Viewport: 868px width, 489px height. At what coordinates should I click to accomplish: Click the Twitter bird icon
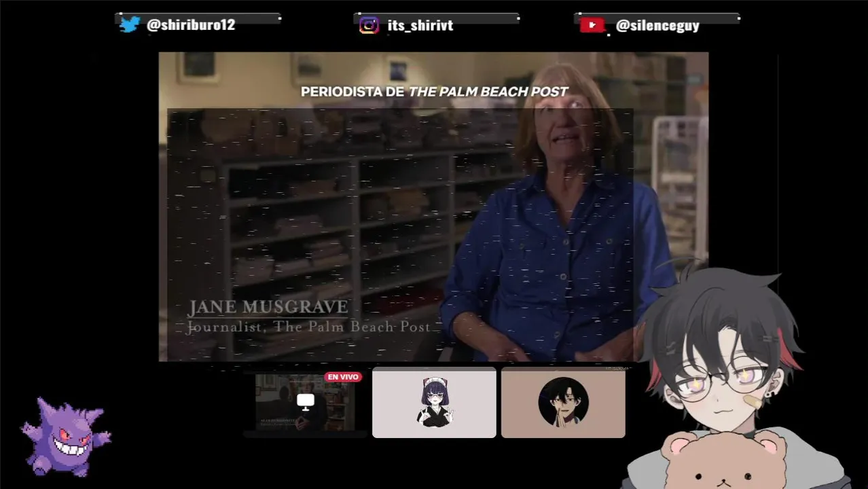pos(130,24)
